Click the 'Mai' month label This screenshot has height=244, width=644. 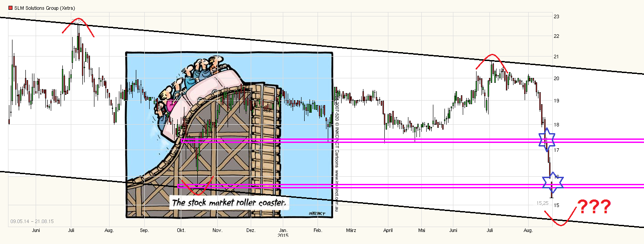422,231
